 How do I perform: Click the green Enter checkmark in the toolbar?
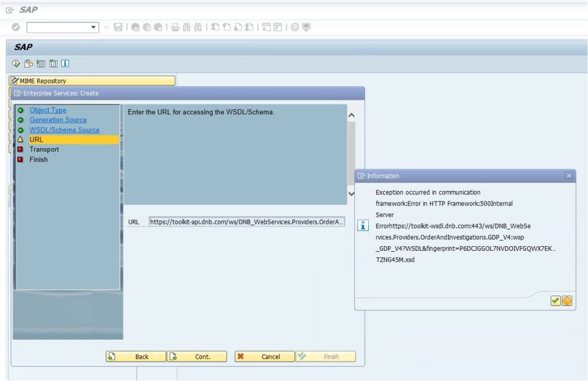pos(16,27)
